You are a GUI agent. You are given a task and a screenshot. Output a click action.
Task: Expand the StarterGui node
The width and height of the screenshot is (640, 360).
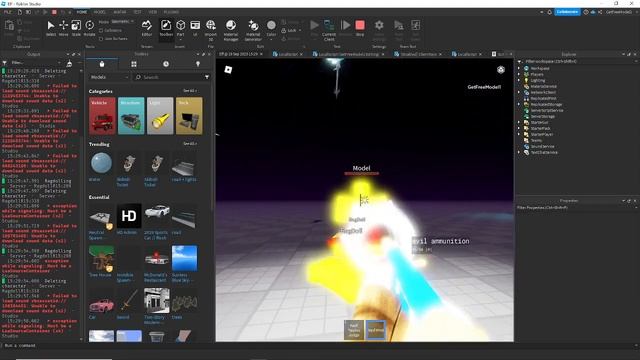pos(520,122)
